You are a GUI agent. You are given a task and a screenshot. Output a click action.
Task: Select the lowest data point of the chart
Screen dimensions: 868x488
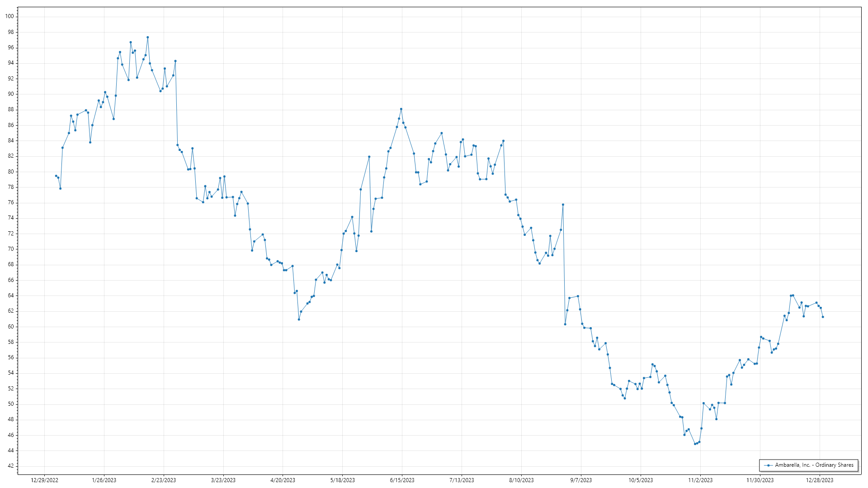tap(695, 444)
